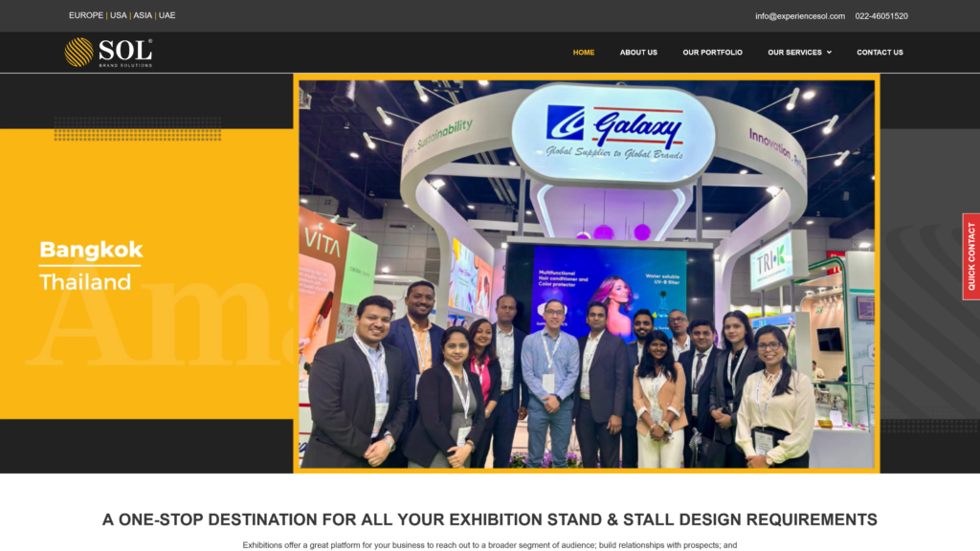Screen dimensions: 980x551
Task: Click the exhibitions intro paragraph text
Action: (x=489, y=545)
